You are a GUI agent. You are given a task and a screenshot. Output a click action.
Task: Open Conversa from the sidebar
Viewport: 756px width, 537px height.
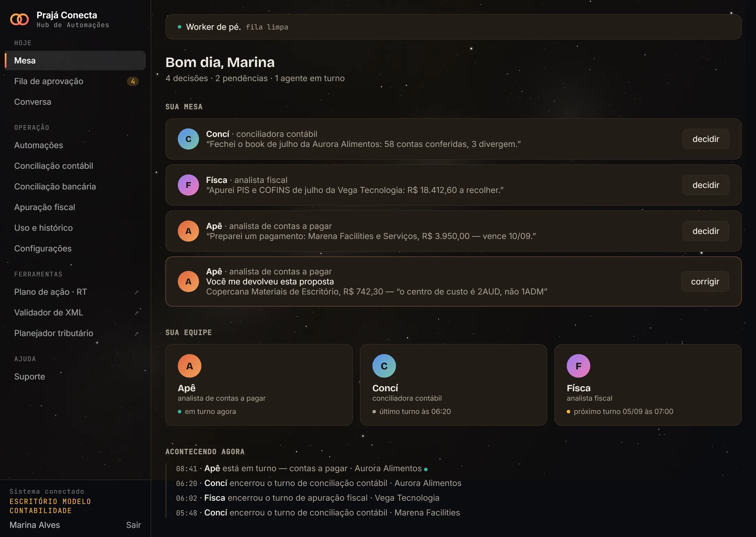pos(75,102)
